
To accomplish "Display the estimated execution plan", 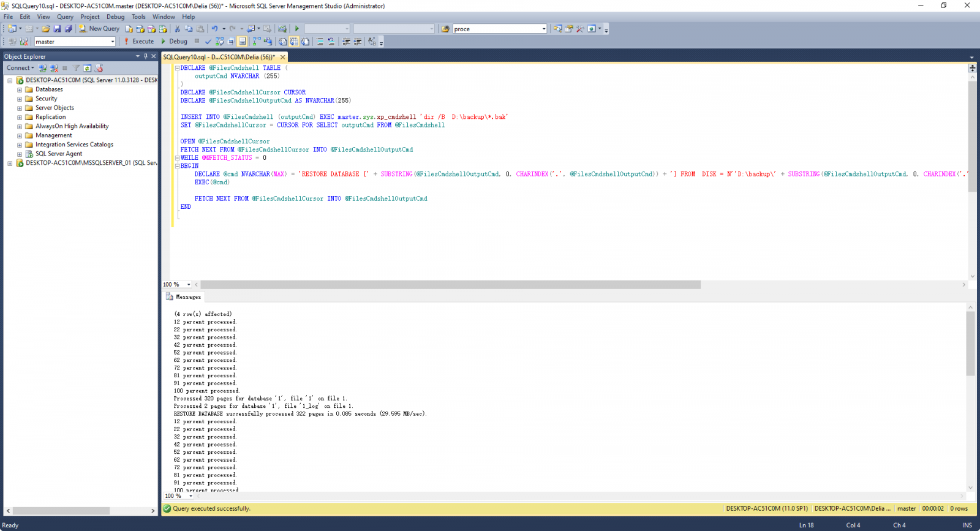I will [219, 42].
